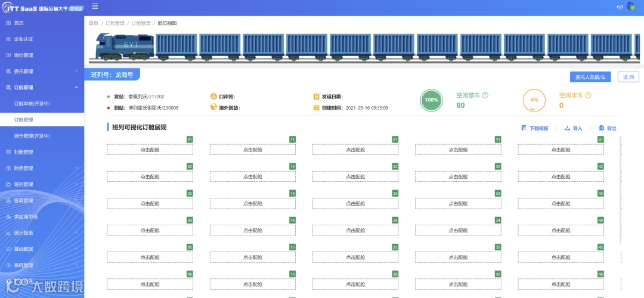Click the green 01 slot number badge
Screen dimensions: 644x298
click(190, 139)
